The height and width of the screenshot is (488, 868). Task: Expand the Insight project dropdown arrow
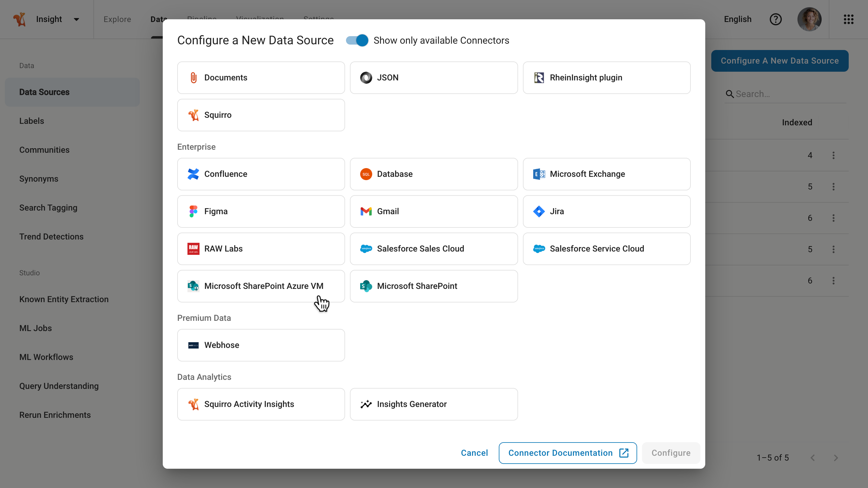77,19
